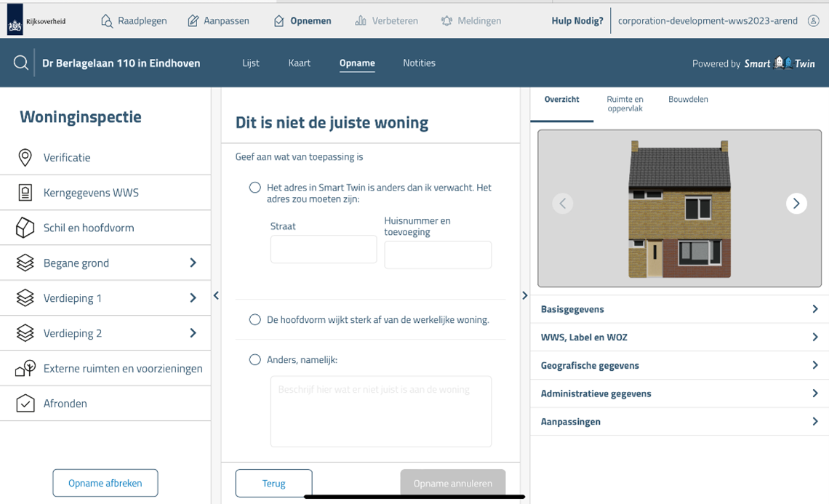The image size is (829, 504).
Task: Click into the Straat input field
Action: coord(324,249)
